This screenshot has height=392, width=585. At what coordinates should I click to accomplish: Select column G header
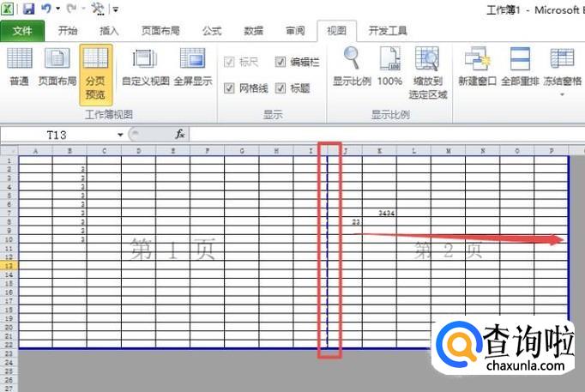pyautogui.click(x=242, y=151)
